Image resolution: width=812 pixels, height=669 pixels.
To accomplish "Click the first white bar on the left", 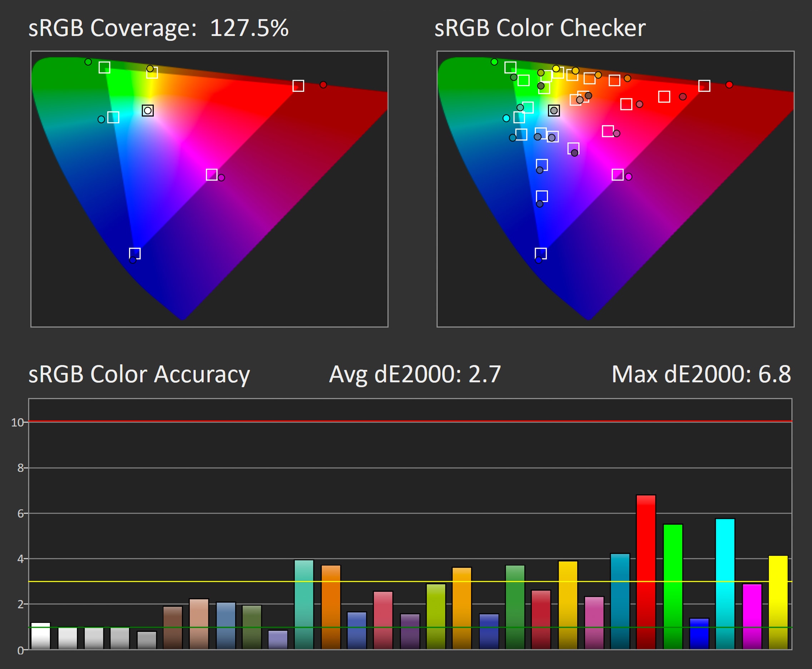I will tap(40, 636).
